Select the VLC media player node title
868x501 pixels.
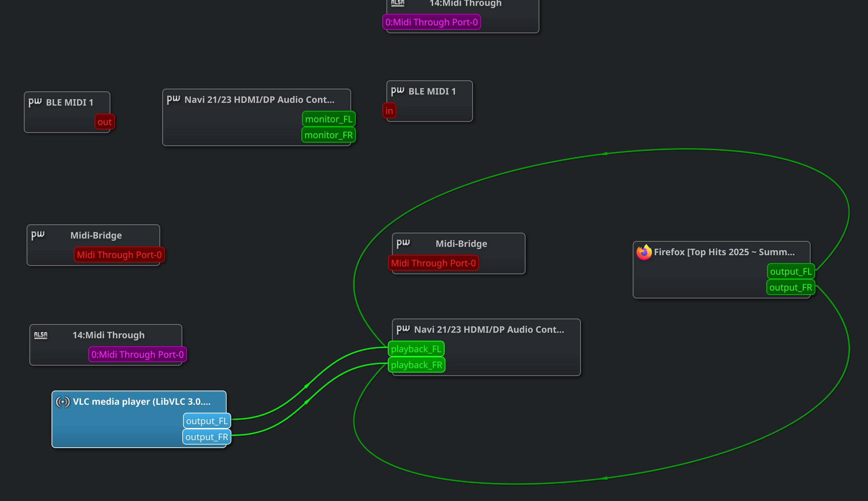(x=141, y=402)
